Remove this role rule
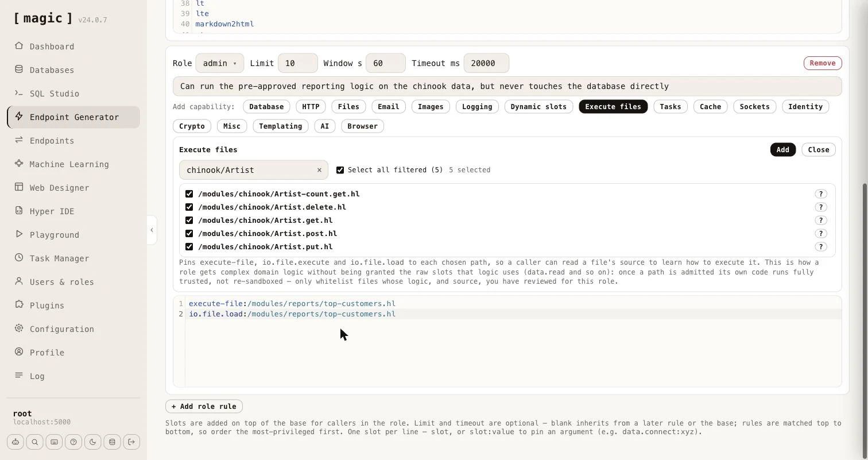Viewport: 868px width, 460px height. coord(823,63)
